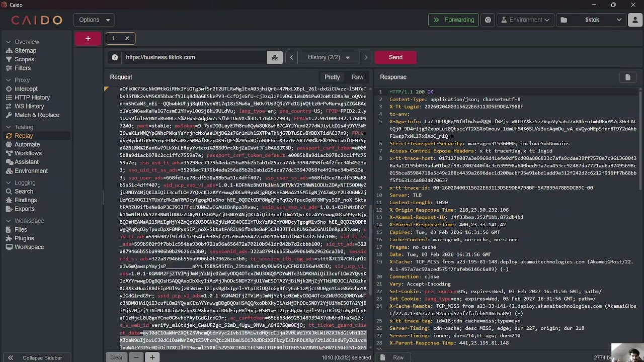Go to next history entry
Image resolution: width=644 pixels, height=362 pixels.
tap(366, 57)
